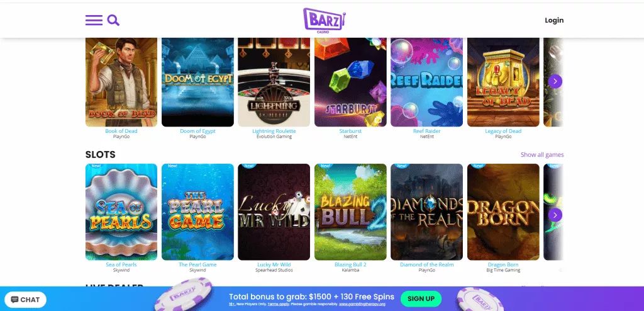
Task: Open the Dragon Born slot thumbnail
Action: pos(503,212)
